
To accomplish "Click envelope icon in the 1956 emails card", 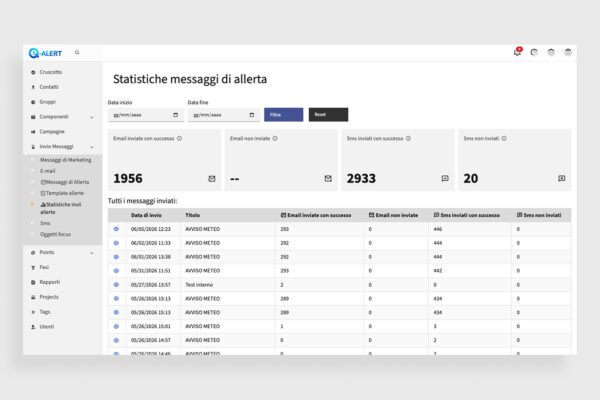I will 212,179.
